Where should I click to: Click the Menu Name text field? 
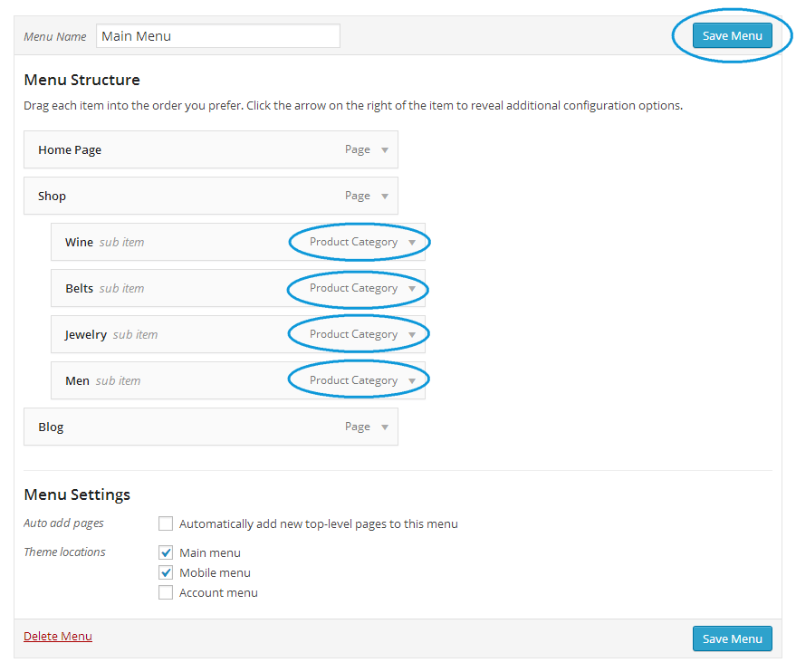coord(217,36)
